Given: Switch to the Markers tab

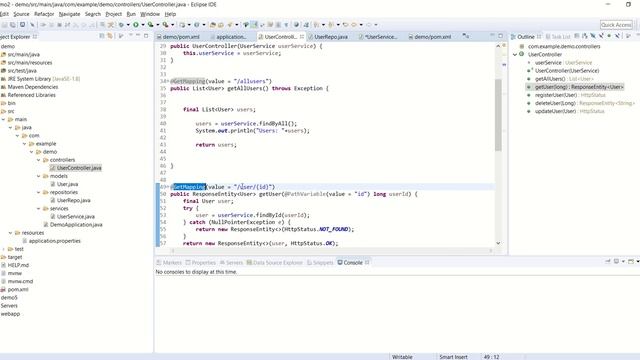Looking at the screenshot, I should (x=169, y=262).
